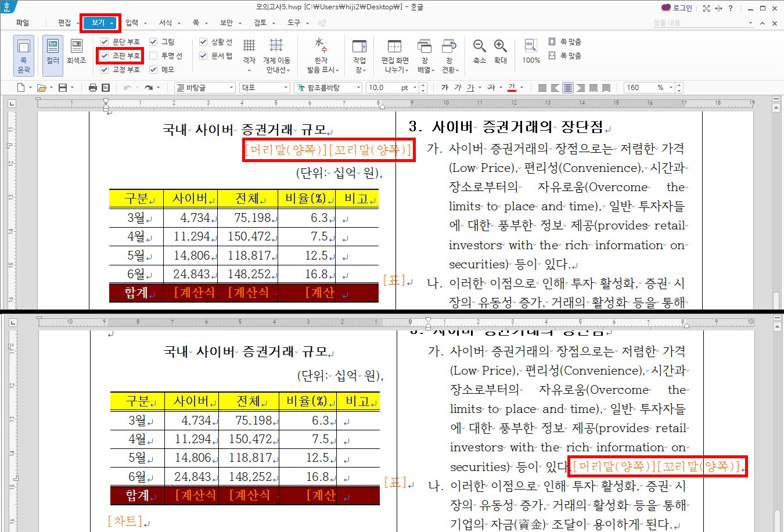Open the 서식 menu

coord(166,23)
